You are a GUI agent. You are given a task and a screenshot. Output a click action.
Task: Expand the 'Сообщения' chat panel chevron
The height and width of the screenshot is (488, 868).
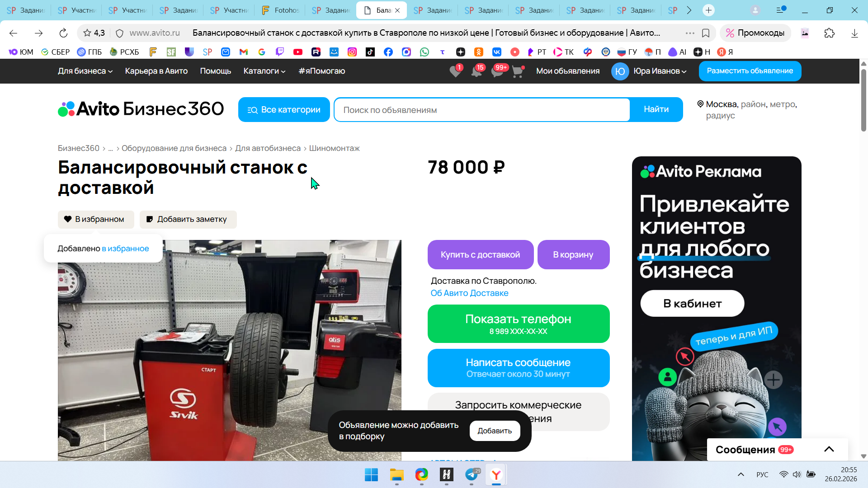[829, 449]
